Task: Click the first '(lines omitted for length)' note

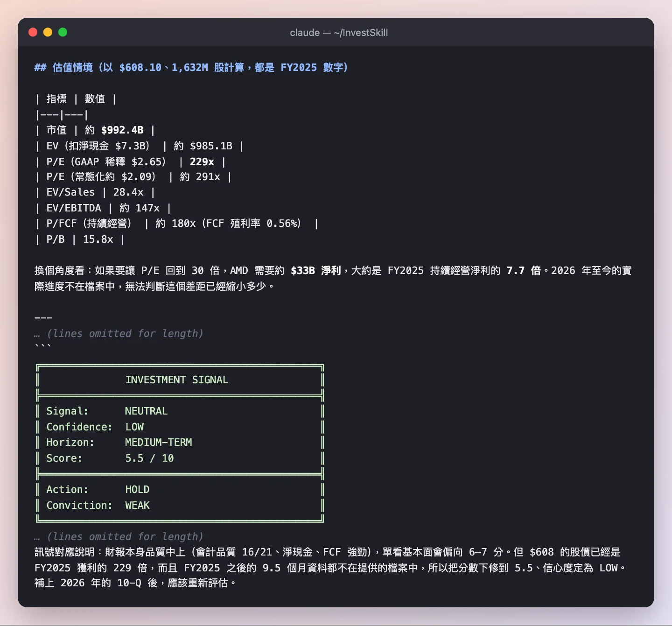Action: coord(125,334)
